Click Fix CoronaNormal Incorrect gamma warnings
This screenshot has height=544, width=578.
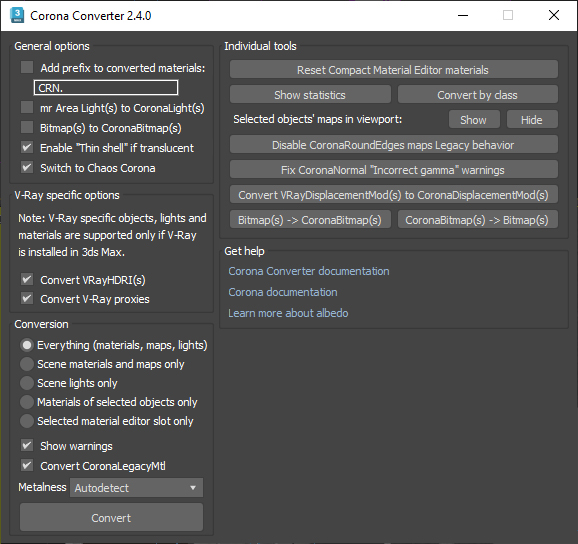coord(394,170)
